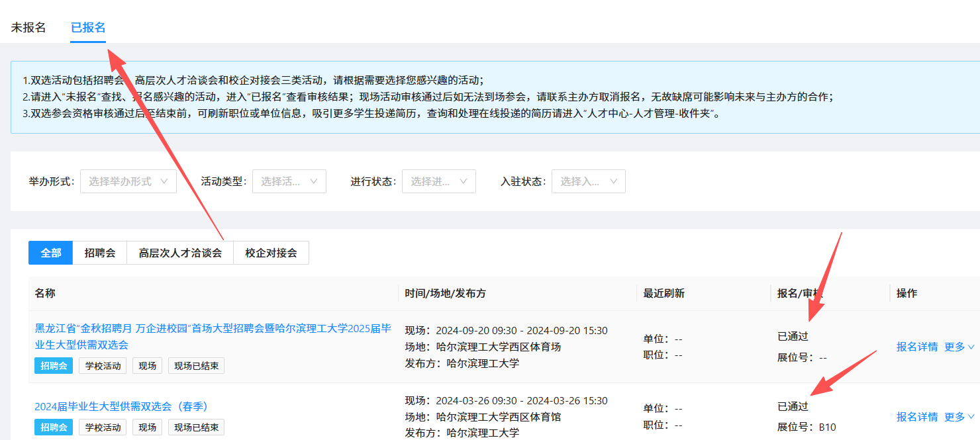Image resolution: width=980 pixels, height=440 pixels.
Task: Click the 招聘会 tag on the 春季 row
Action: coord(54,427)
